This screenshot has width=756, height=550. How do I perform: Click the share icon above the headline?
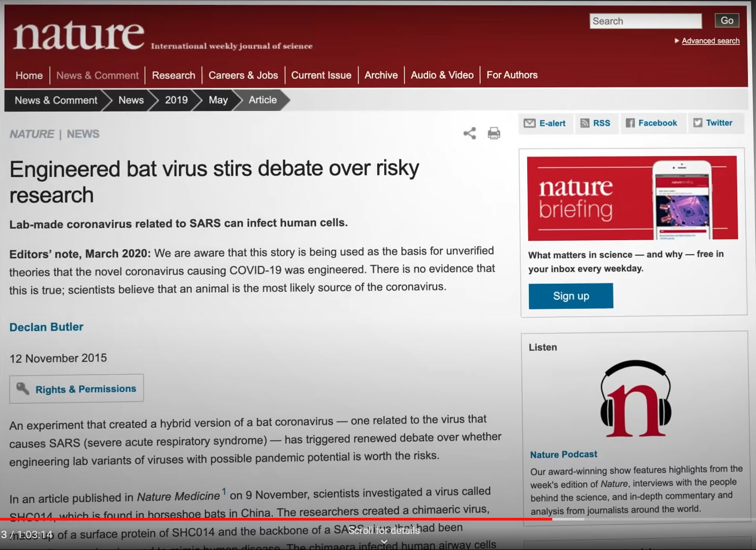coord(469,133)
